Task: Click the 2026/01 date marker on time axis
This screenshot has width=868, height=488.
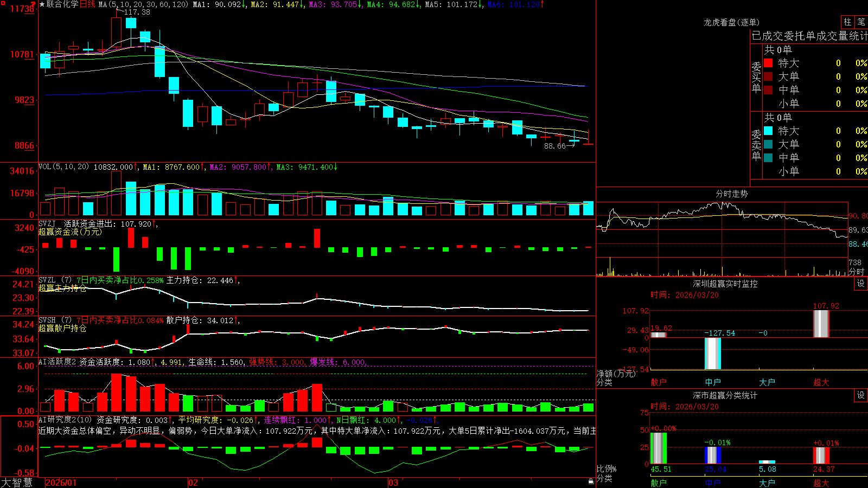Action: (61, 483)
